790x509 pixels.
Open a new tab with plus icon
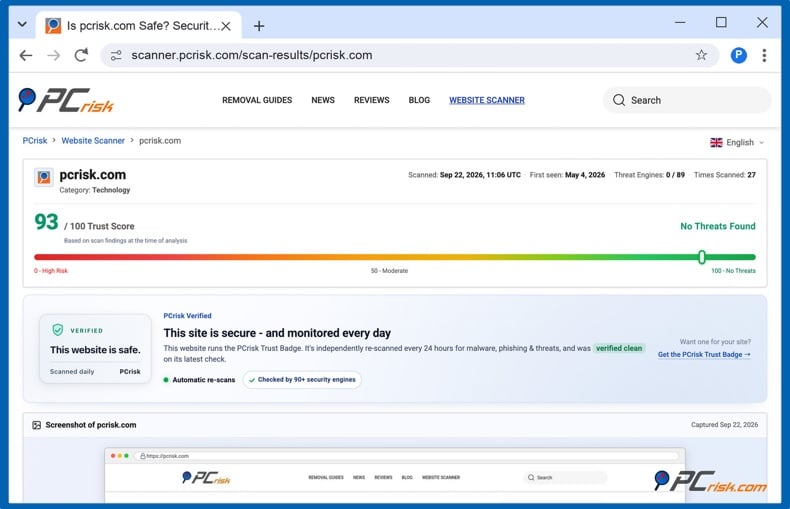tap(259, 26)
